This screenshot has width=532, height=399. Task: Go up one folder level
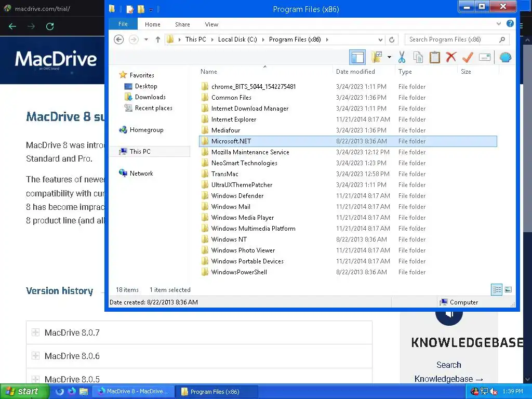(158, 39)
